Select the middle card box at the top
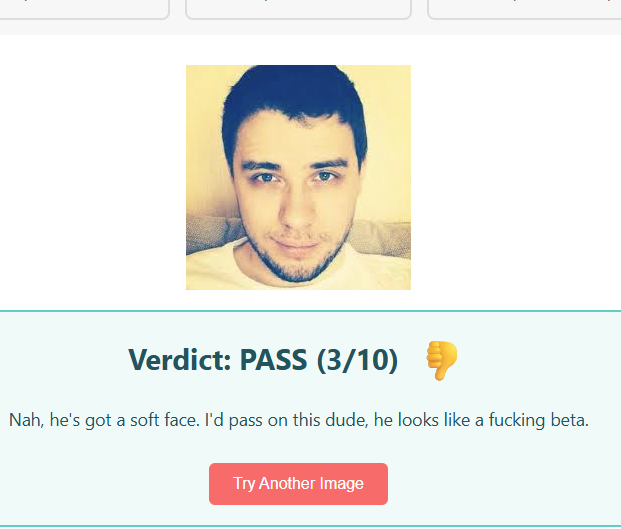Viewport: 621px width, 529px height. pyautogui.click(x=298, y=9)
